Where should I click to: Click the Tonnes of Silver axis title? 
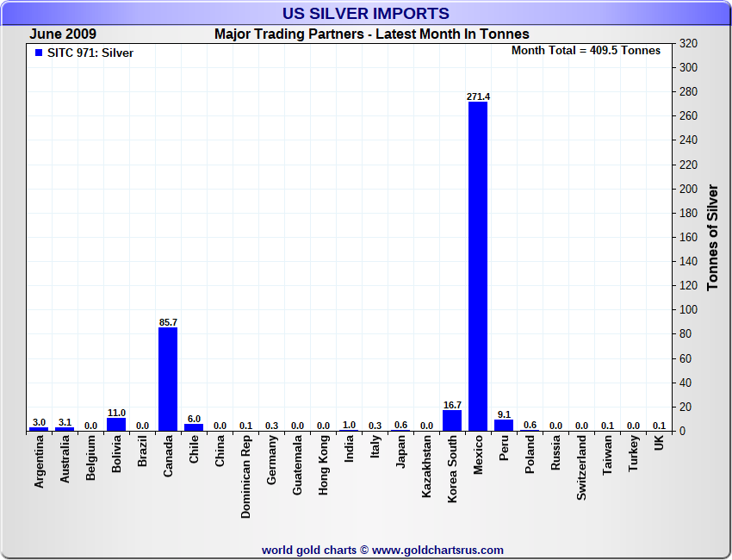pyautogui.click(x=712, y=237)
